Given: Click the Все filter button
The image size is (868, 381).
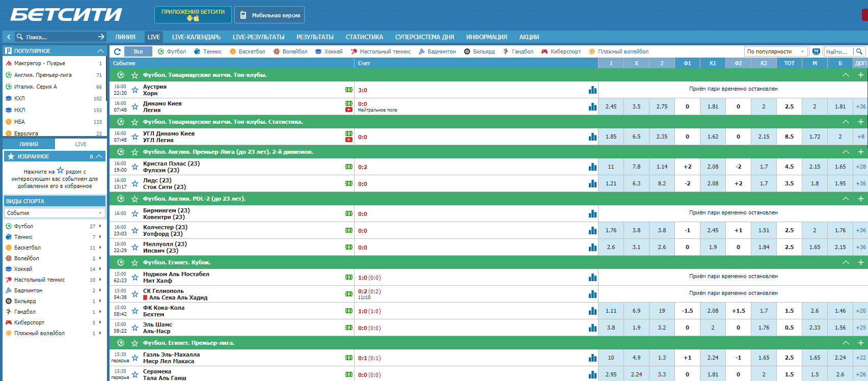Looking at the screenshot, I should 139,51.
